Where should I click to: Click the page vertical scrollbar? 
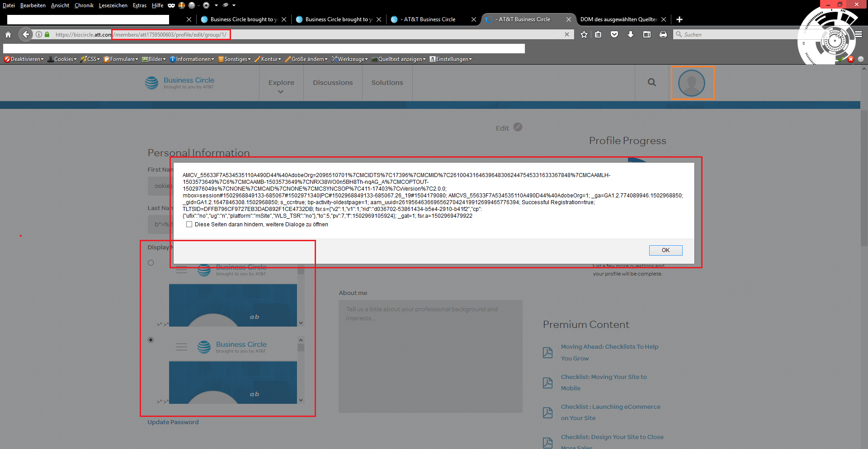864,178
